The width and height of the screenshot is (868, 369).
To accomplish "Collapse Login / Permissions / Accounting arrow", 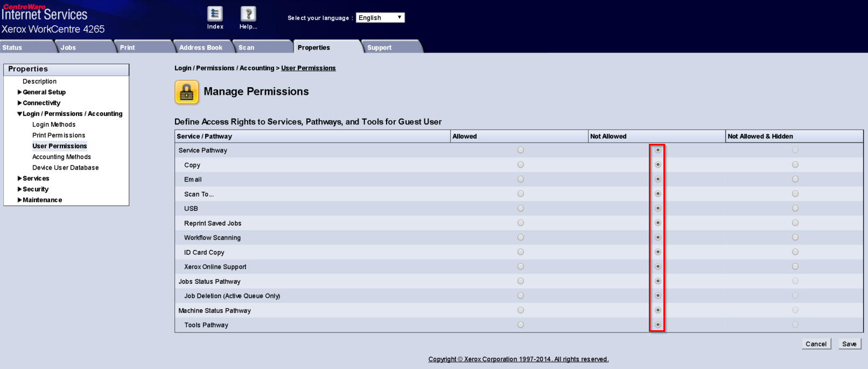I will tap(19, 114).
